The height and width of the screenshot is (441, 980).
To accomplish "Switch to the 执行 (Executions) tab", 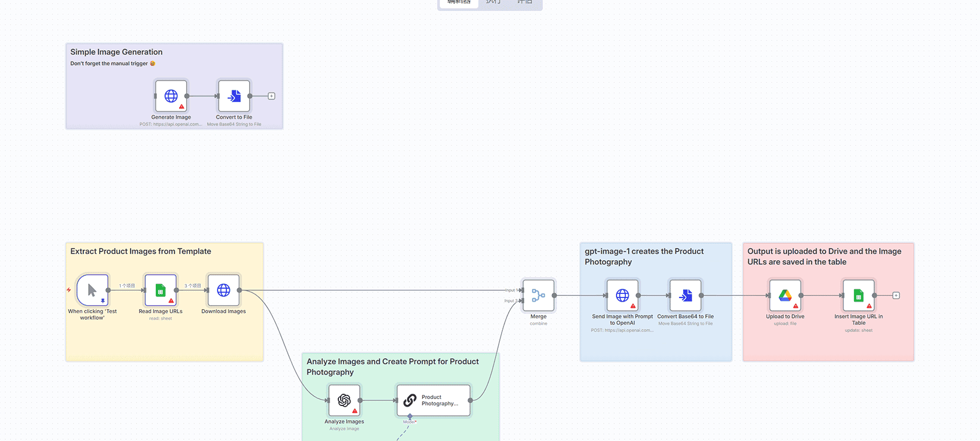I will click(x=494, y=2).
